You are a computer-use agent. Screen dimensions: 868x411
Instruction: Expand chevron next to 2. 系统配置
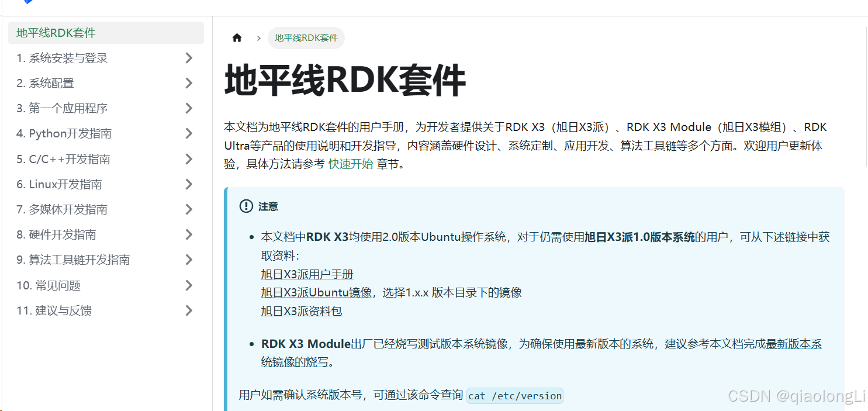[x=189, y=83]
